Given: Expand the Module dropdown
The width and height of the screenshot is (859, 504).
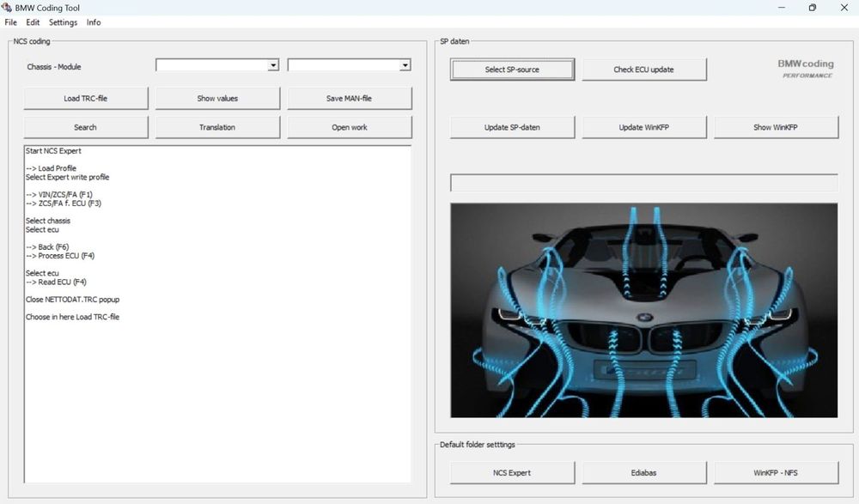Looking at the screenshot, I should tap(405, 65).
